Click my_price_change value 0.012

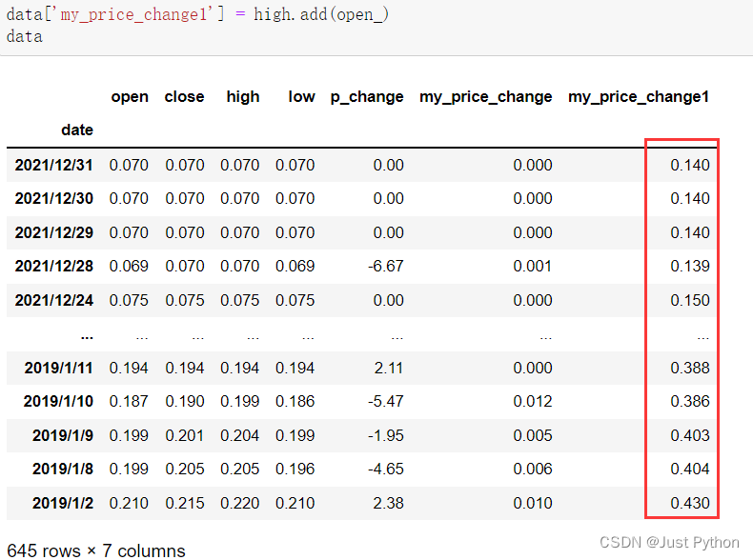(533, 402)
